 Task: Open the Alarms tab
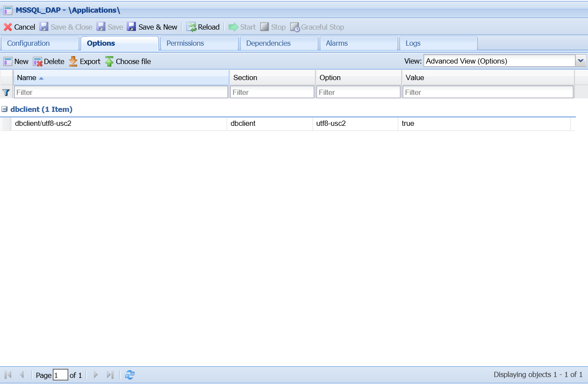(x=337, y=44)
